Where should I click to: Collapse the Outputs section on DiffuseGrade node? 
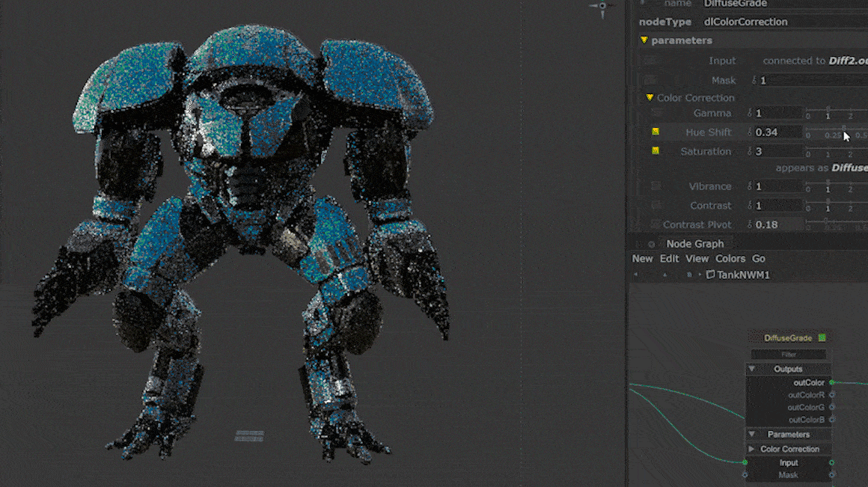coord(752,369)
